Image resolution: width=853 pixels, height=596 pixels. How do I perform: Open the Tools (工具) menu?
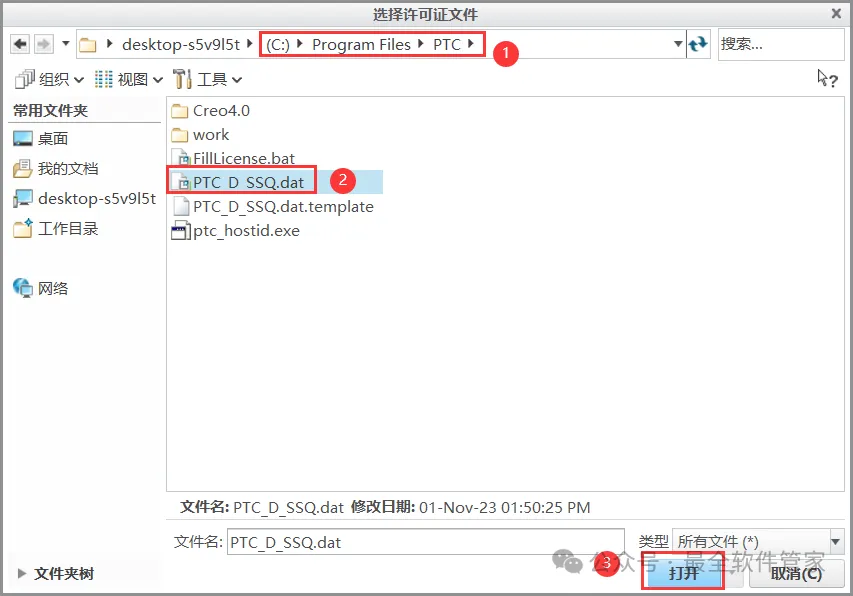tap(207, 80)
